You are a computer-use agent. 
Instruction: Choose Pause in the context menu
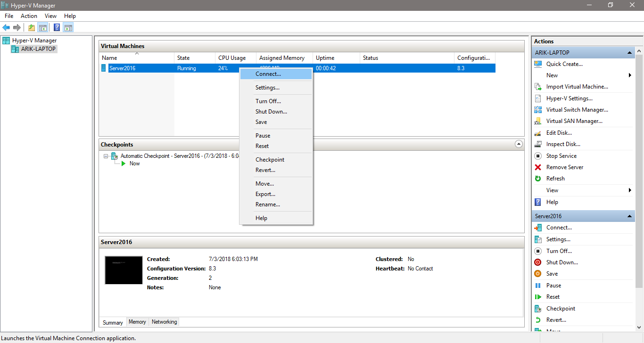pos(276,136)
